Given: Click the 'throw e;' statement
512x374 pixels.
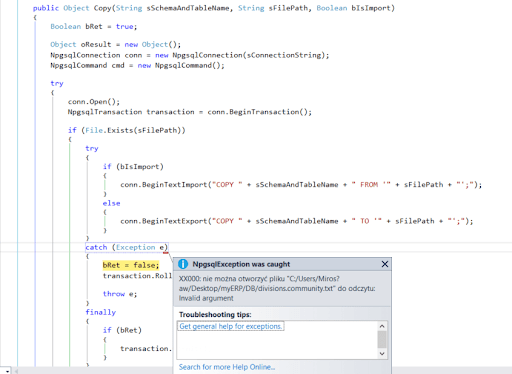Looking at the screenshot, I should (x=120, y=294).
